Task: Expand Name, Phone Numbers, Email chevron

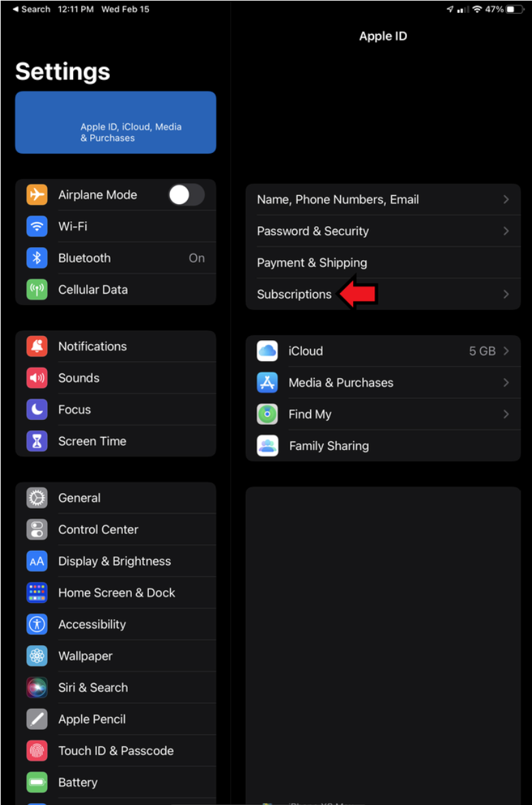Action: (506, 199)
